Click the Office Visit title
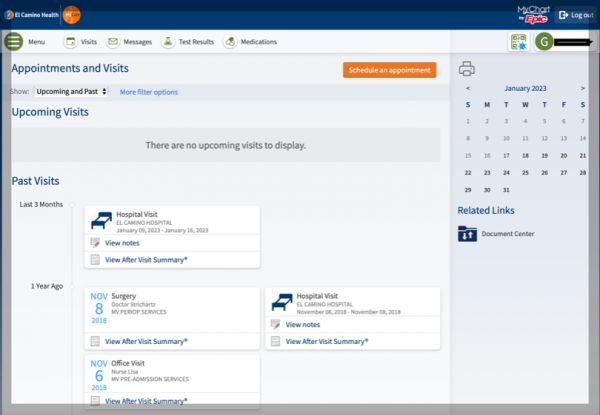600x415 pixels. (x=128, y=363)
